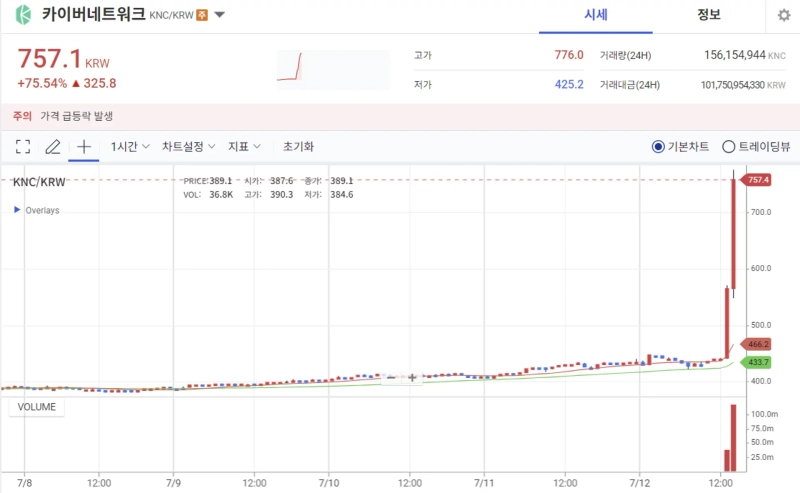Select the 트레이딩뷰 radio button
The height and width of the screenshot is (493, 800).
(x=728, y=146)
